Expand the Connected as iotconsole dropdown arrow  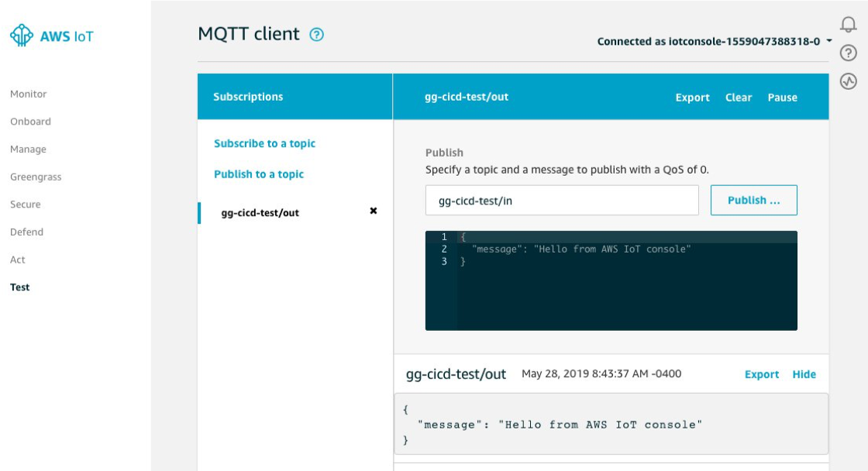[828, 41]
